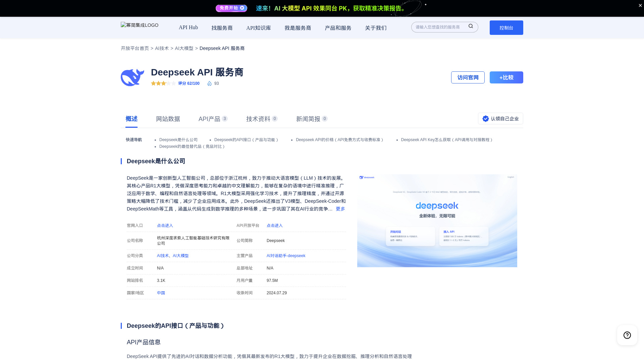644x362 pixels.
Task: Open 产品和服务 navigation item
Action: click(x=338, y=28)
